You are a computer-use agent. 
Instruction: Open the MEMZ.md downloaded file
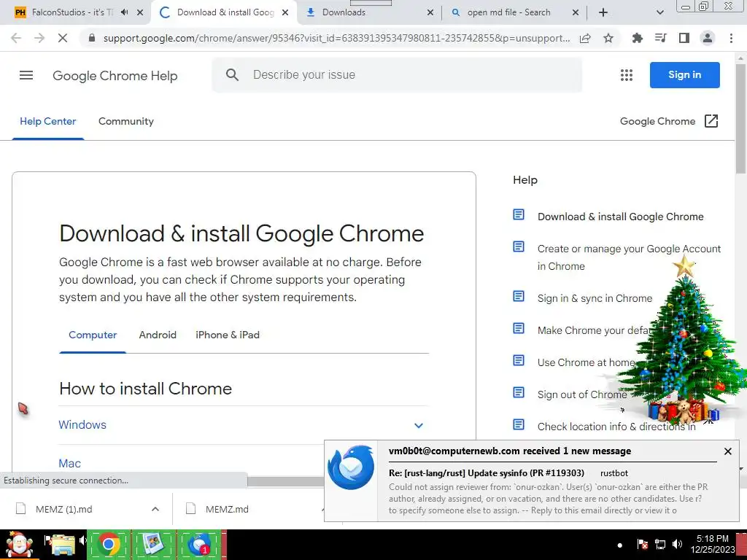pyautogui.click(x=227, y=509)
